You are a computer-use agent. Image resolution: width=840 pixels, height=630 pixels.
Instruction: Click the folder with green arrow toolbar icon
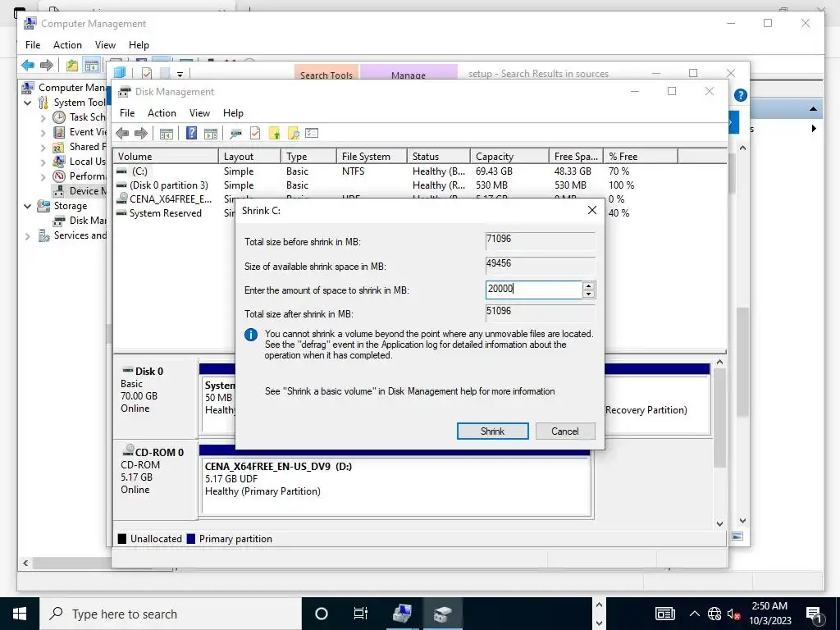[274, 134]
